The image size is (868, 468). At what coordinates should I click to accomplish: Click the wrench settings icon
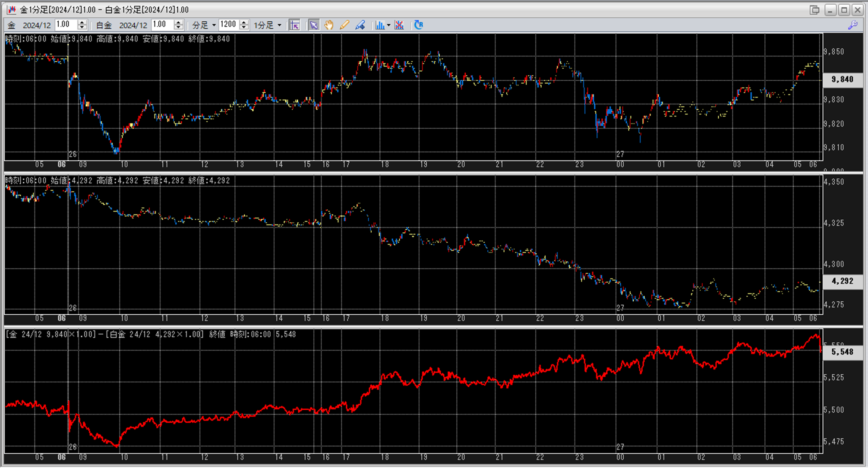pos(852,25)
